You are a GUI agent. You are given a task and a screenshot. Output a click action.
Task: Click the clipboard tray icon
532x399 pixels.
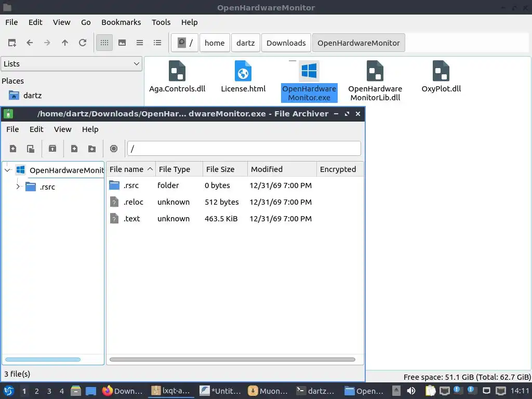(430, 391)
